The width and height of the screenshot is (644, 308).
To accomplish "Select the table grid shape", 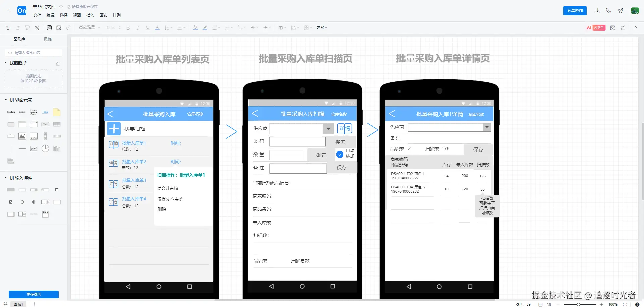I will [57, 124].
